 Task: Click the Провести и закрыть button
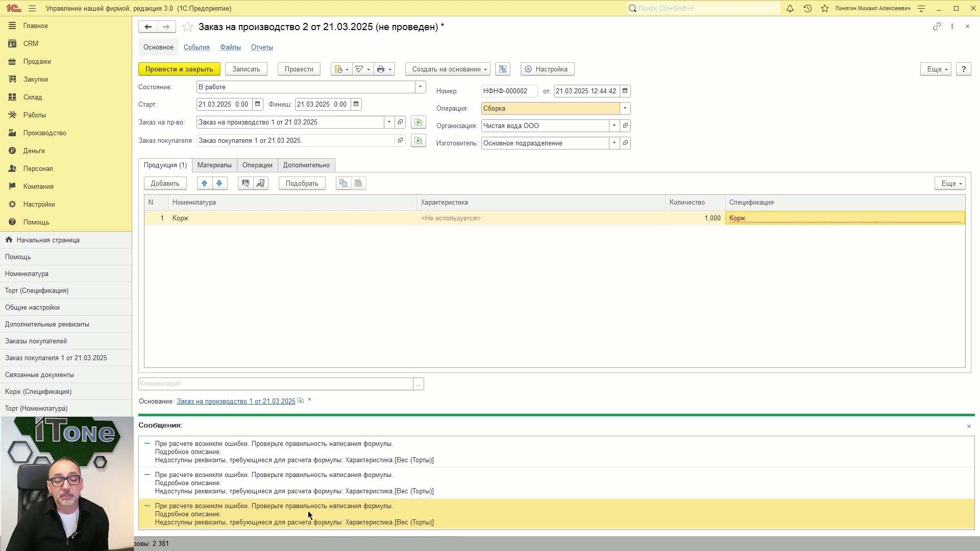point(179,69)
